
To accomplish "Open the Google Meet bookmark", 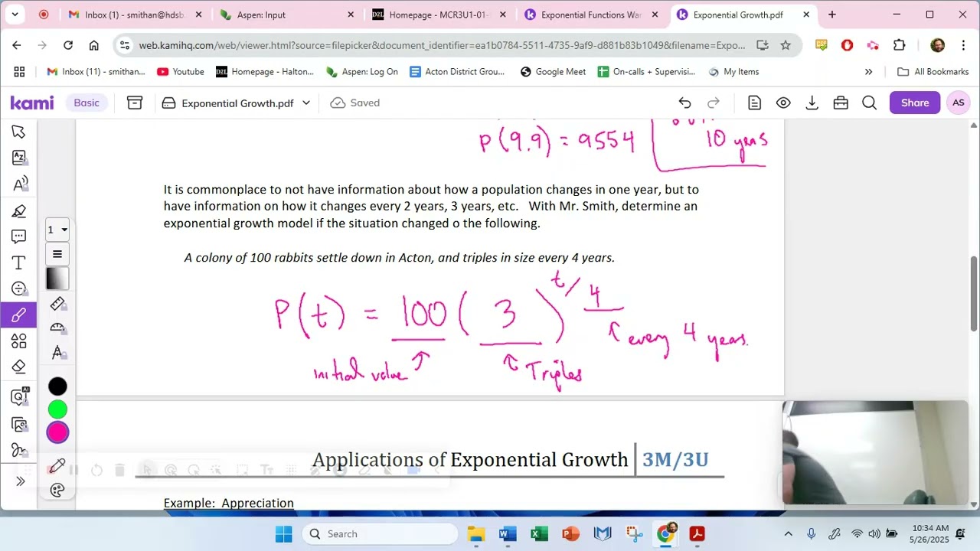I will pyautogui.click(x=553, y=72).
